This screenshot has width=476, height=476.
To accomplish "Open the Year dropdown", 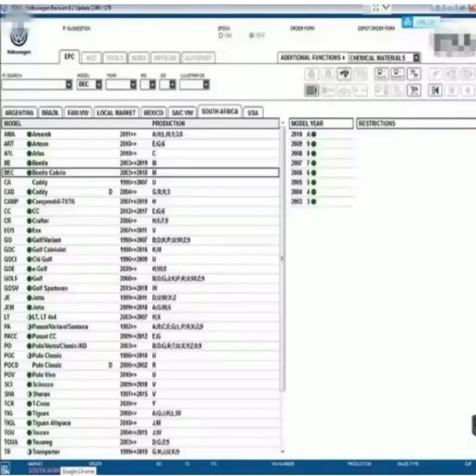I will coord(133,84).
